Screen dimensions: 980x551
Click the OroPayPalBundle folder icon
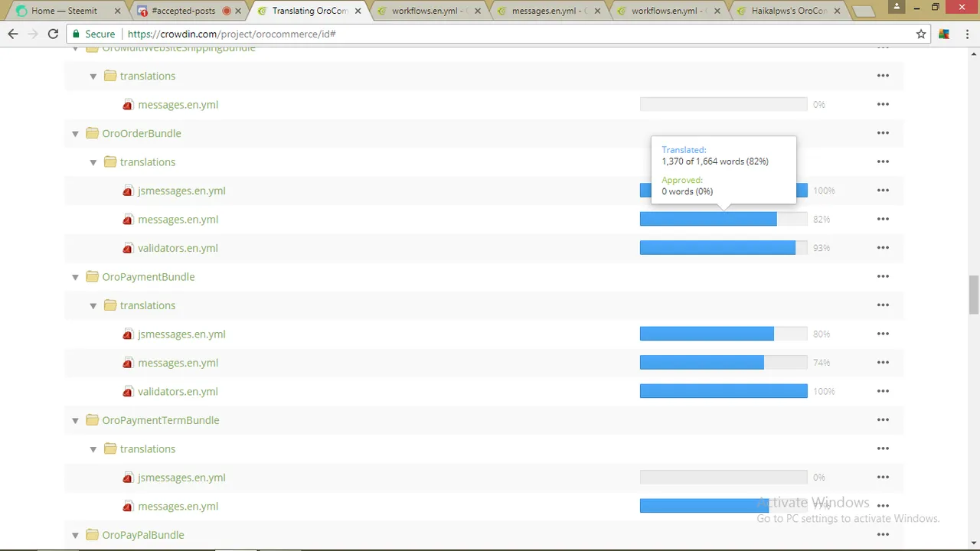click(92, 535)
